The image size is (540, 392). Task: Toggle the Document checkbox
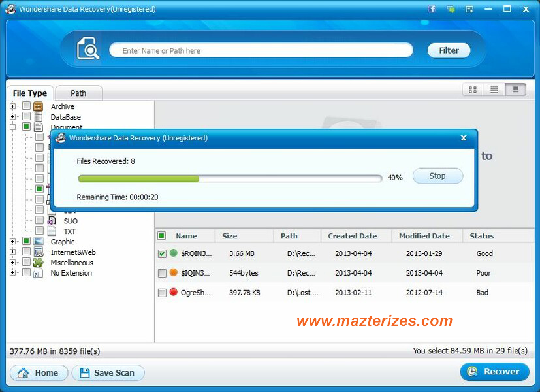[x=26, y=126]
